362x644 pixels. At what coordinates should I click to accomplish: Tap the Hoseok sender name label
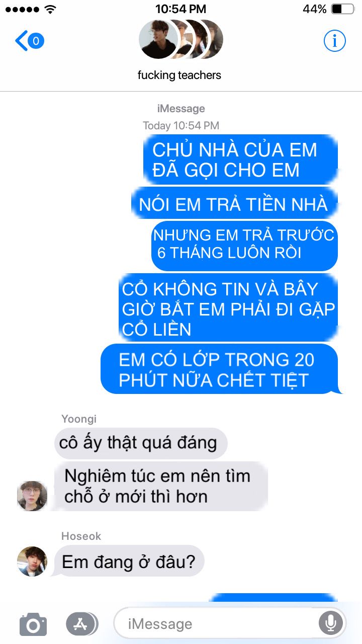pos(81,536)
